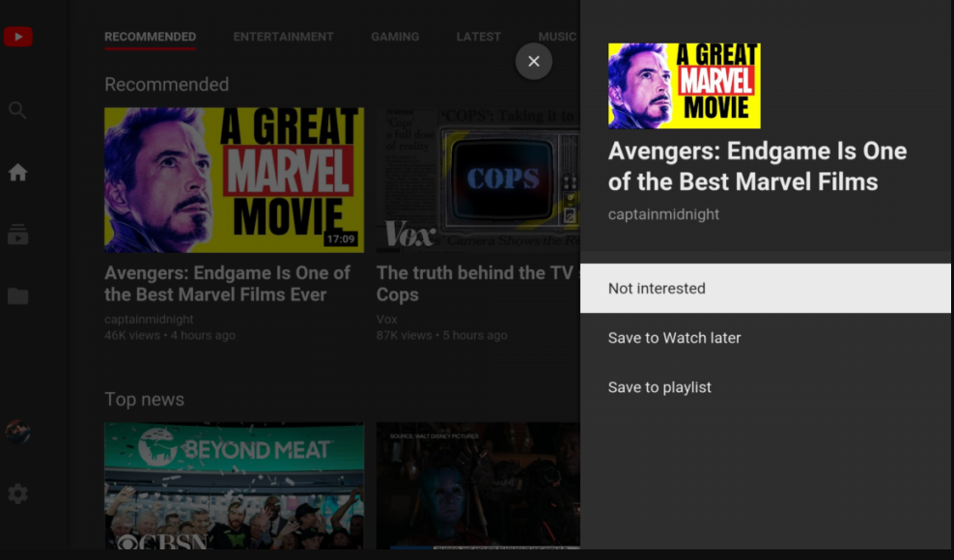Click the Vox channel name

(x=387, y=319)
